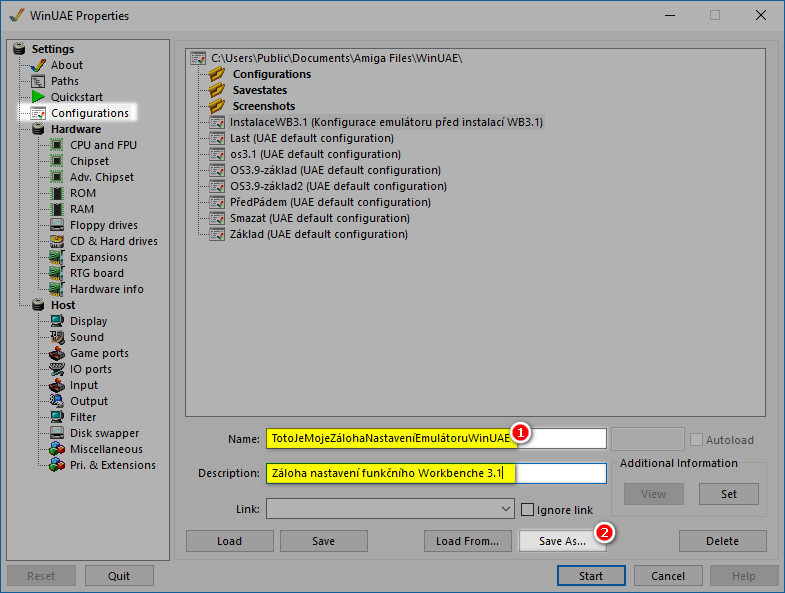
Task: Click Load From... button
Action: tap(468, 541)
